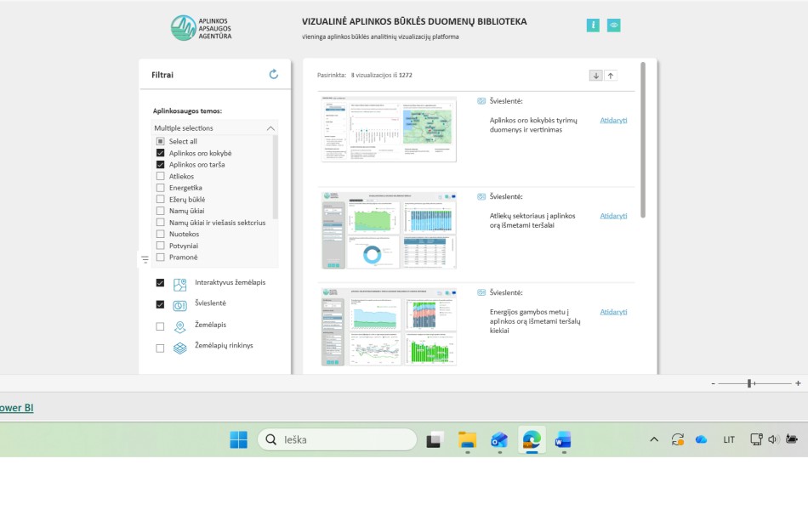Tick the Select all option in dropdown
Image resolution: width=808 pixels, height=532 pixels.
(x=160, y=141)
